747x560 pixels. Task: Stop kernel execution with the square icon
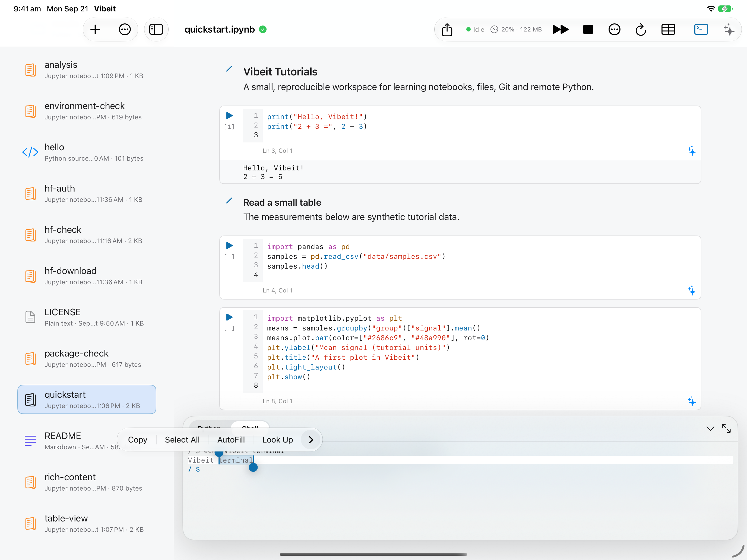(x=588, y=30)
